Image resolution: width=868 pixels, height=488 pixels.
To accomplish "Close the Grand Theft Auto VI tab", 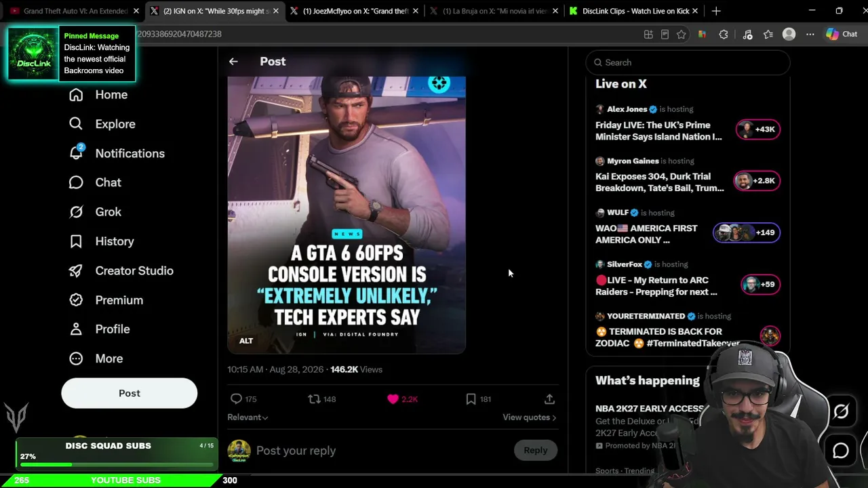I will coord(136,11).
